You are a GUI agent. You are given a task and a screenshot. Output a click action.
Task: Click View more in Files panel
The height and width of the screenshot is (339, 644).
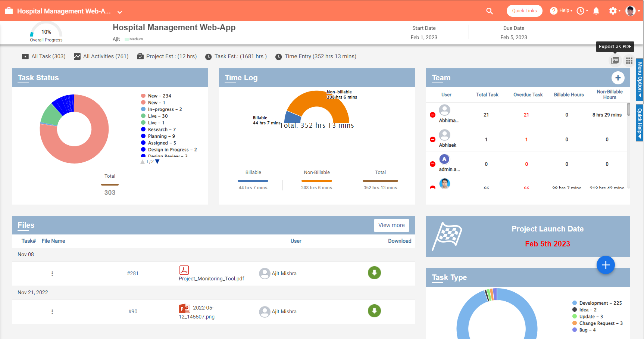click(x=391, y=225)
